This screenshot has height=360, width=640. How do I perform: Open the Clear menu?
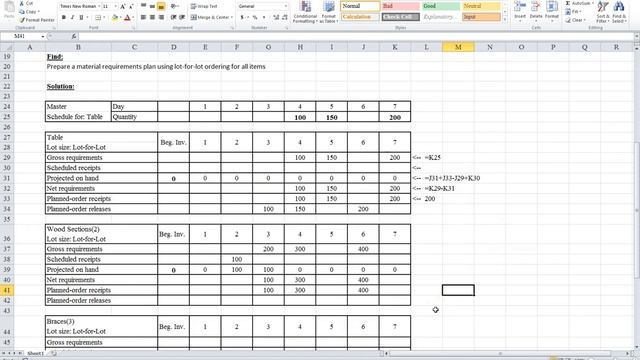575,20
